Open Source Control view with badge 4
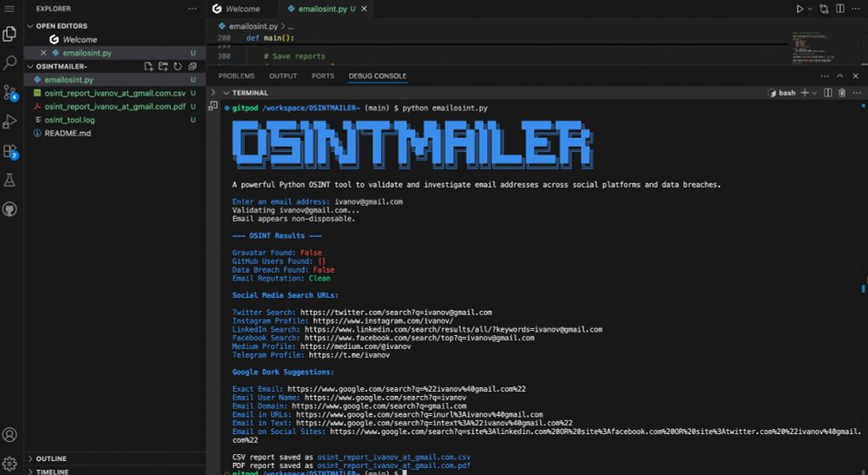 click(10, 92)
